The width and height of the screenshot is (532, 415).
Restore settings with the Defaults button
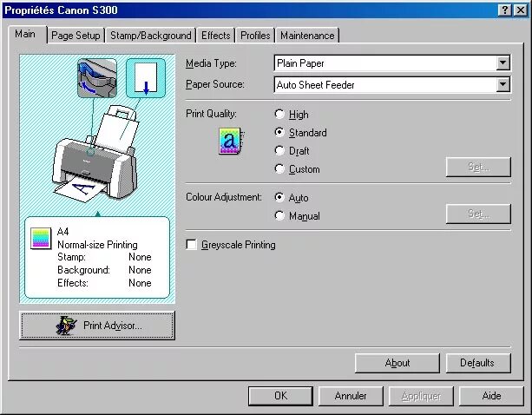tap(478, 363)
